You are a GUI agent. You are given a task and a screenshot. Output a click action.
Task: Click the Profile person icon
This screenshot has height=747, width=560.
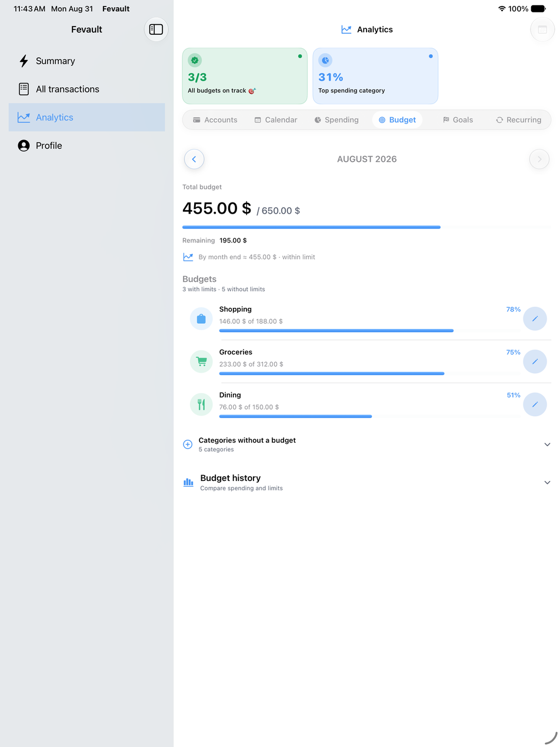(x=24, y=146)
